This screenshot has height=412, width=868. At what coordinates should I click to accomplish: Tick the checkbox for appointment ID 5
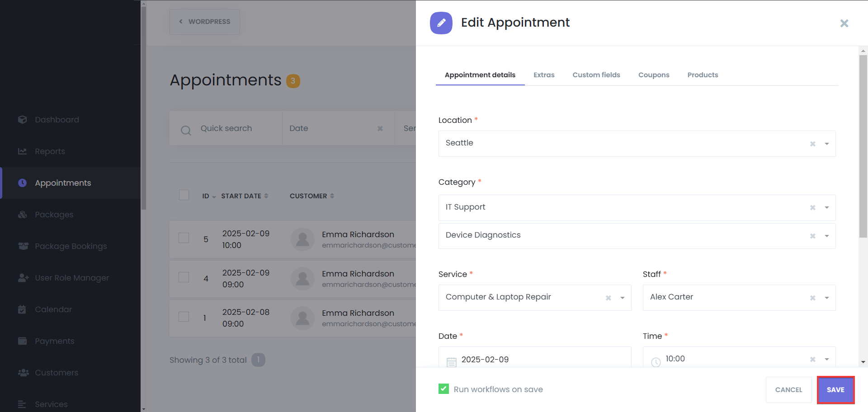coord(184,238)
